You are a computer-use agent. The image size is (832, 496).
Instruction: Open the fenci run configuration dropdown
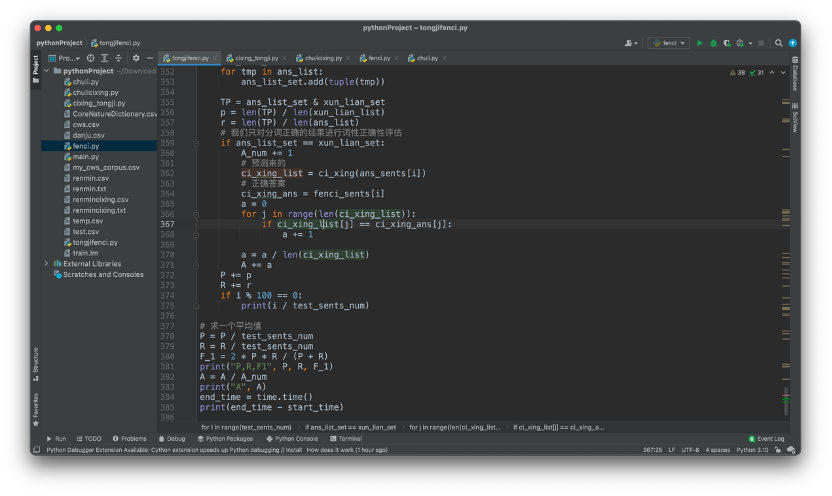pyautogui.click(x=669, y=43)
